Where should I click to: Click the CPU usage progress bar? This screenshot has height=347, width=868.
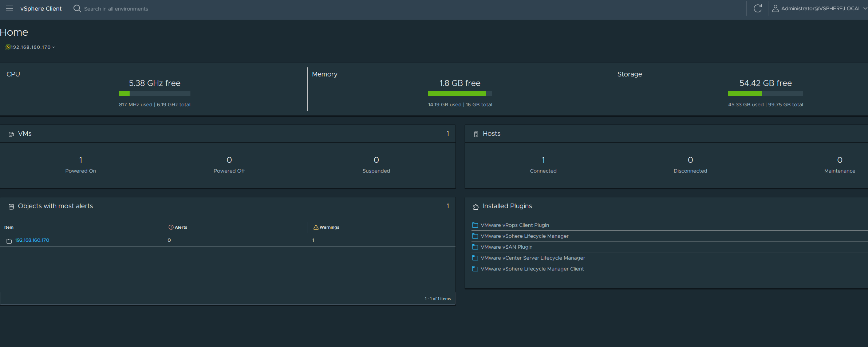[155, 94]
